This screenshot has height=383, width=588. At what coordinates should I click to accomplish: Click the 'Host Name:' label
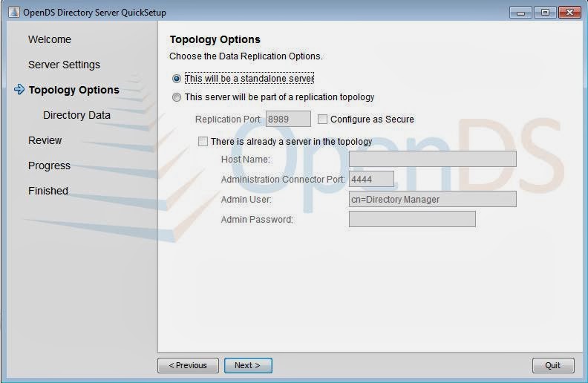(245, 160)
